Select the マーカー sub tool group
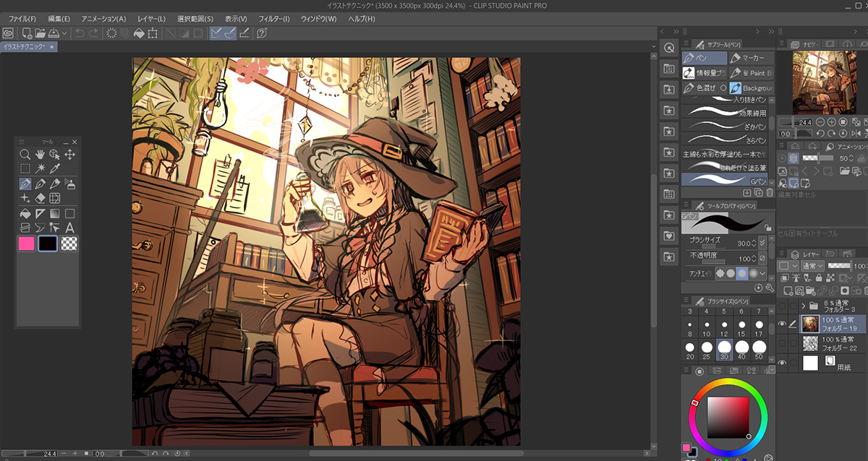 750,58
